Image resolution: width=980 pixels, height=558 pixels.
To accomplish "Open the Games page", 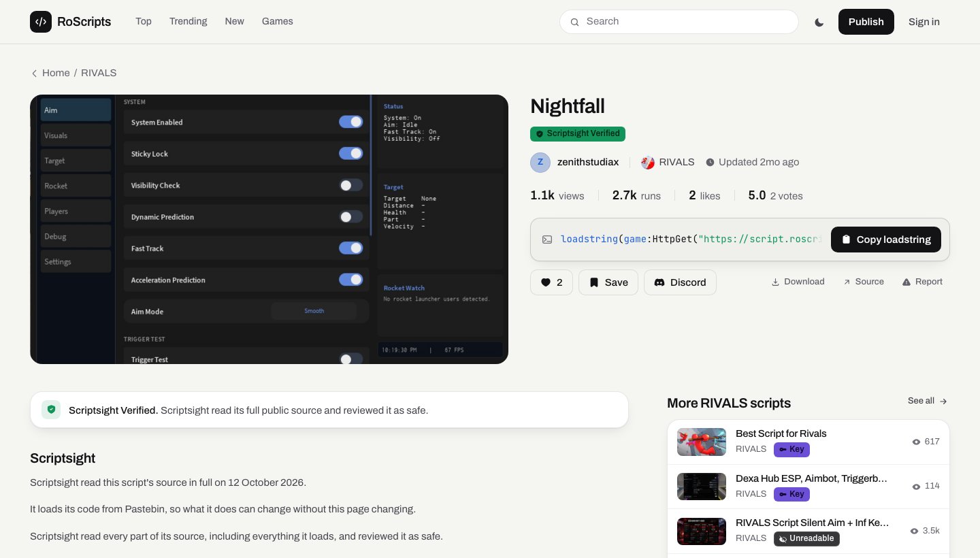I will (278, 21).
